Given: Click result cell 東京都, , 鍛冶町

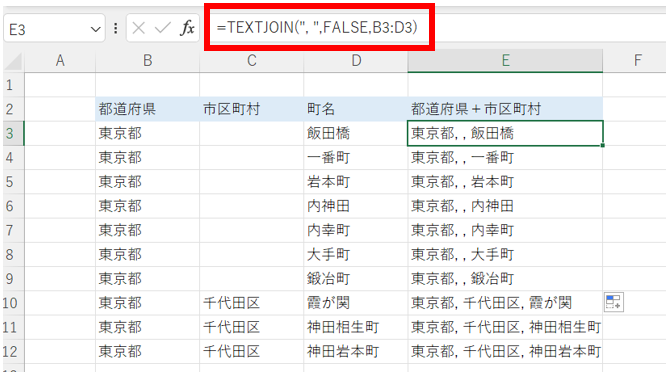Looking at the screenshot, I should click(x=505, y=278).
